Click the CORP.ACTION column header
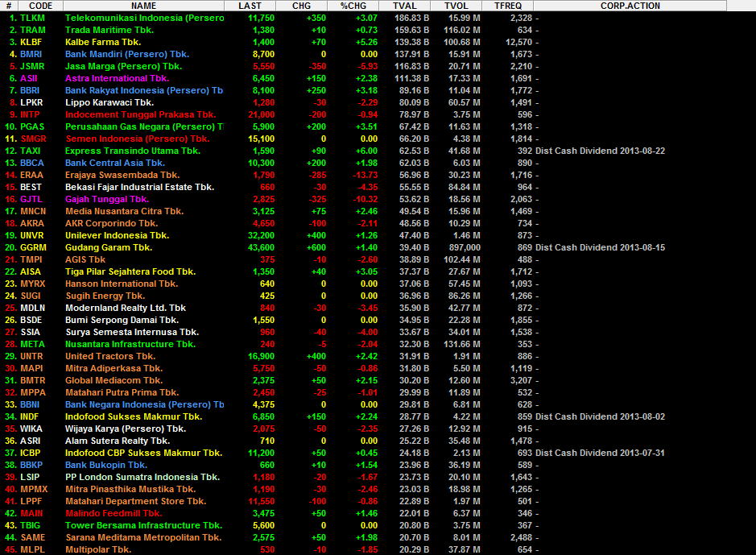Screen dimensions: 756x555 tap(630, 6)
